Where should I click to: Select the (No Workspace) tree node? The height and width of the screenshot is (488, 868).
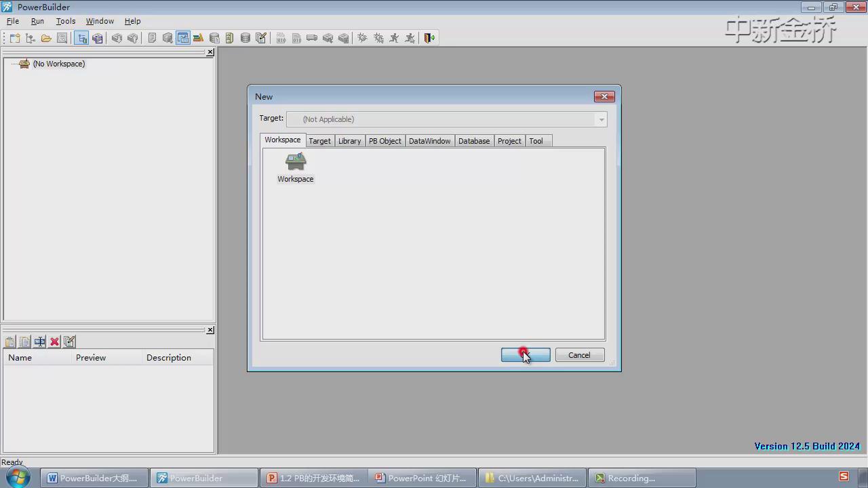pyautogui.click(x=59, y=64)
